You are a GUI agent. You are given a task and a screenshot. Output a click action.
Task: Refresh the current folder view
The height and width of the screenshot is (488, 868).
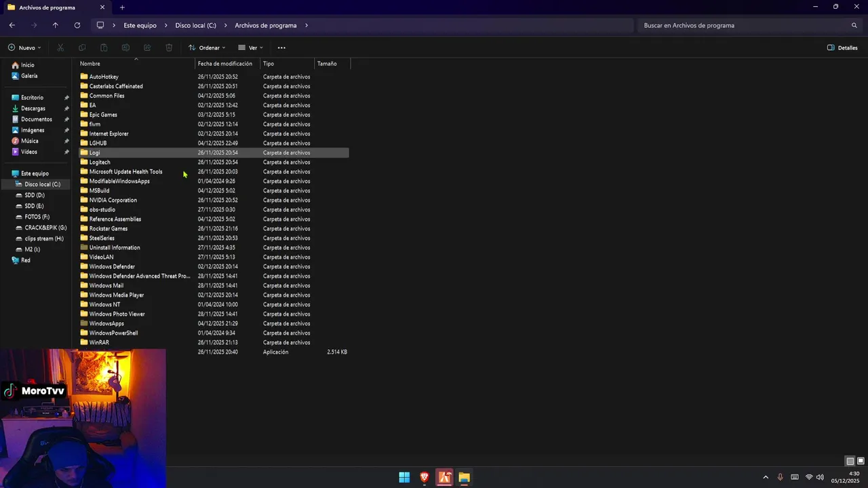click(x=77, y=25)
